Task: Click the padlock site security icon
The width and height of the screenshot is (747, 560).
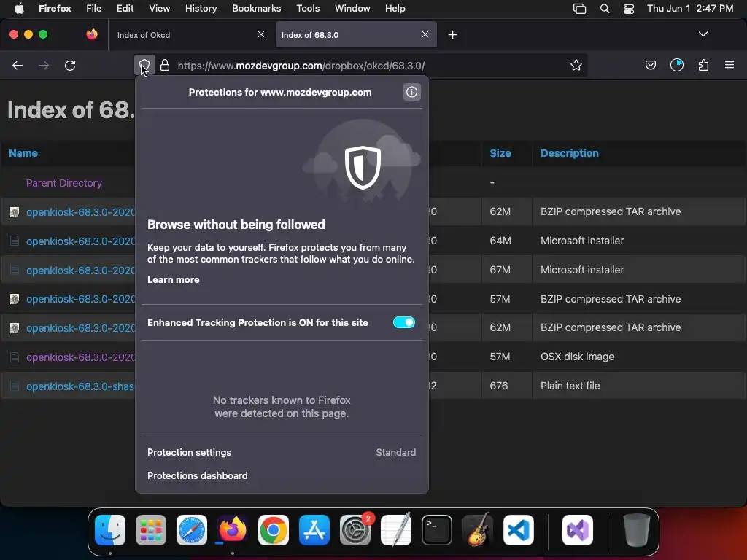Action: tap(165, 65)
